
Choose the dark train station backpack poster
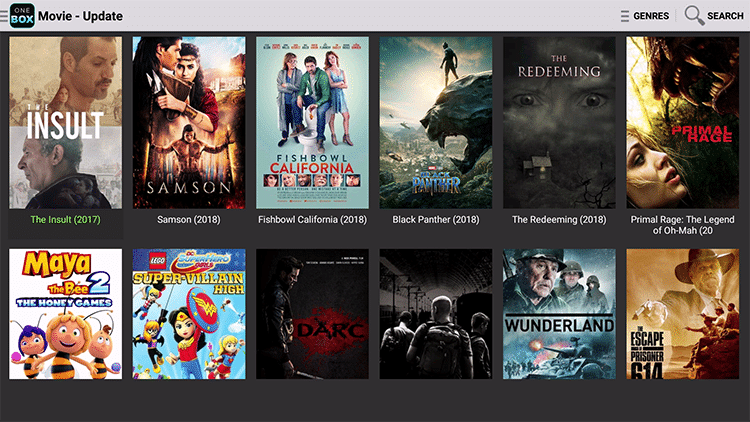coord(436,314)
